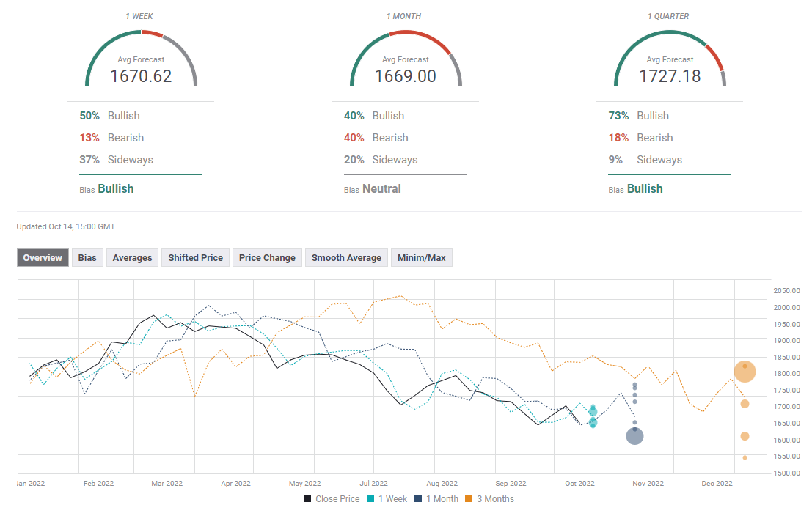This screenshot has width=812, height=516.
Task: Click the 1 Quarter gauge showing 1727.18
Action: tap(670, 60)
